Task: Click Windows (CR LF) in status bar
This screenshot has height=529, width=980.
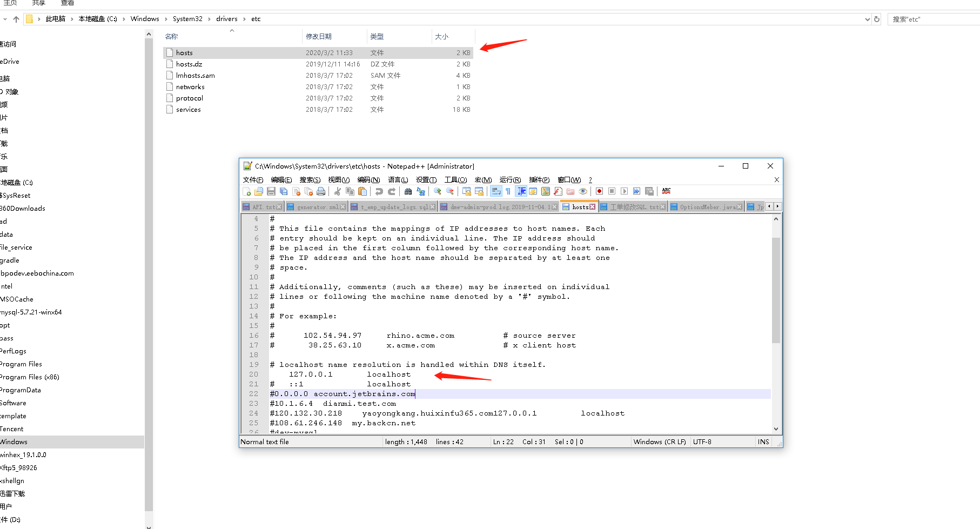Action: tap(660, 442)
